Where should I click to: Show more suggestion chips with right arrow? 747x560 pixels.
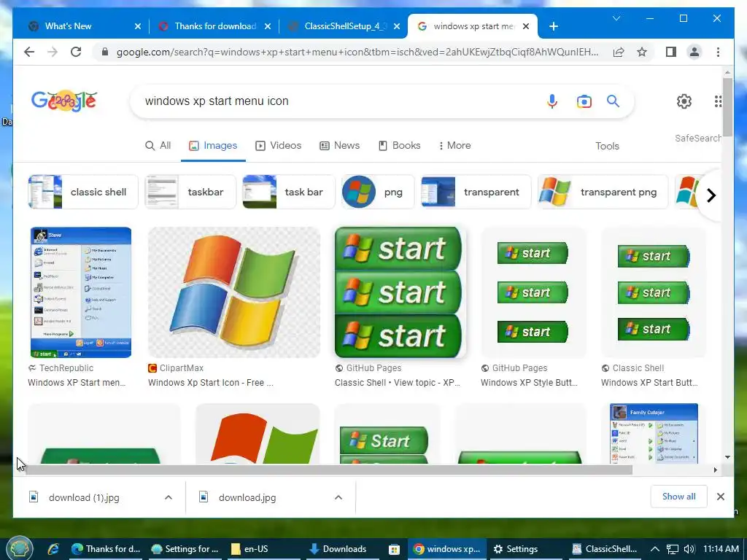click(711, 195)
